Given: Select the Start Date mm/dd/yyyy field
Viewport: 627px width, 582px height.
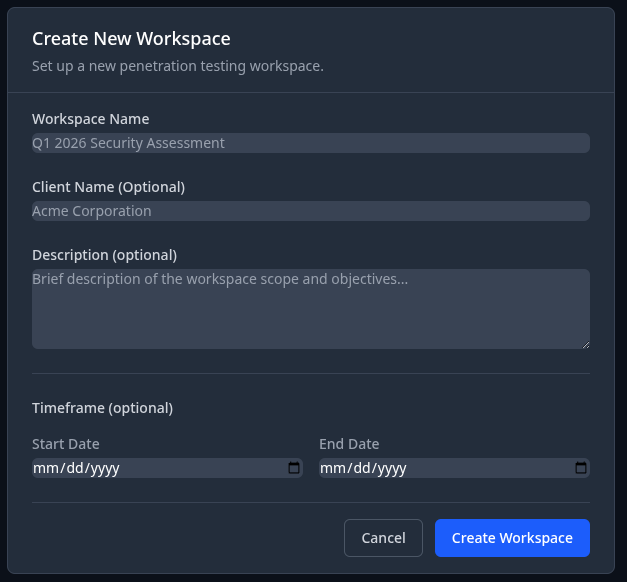Looking at the screenshot, I should [167, 468].
